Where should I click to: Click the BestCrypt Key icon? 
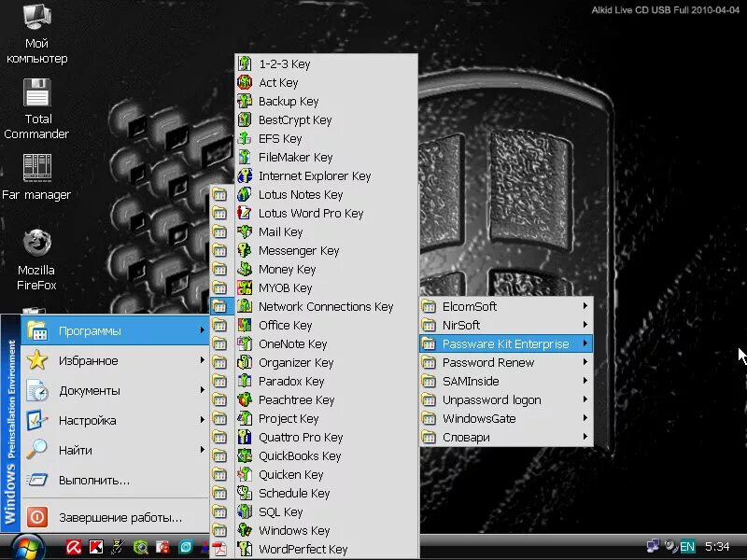[x=245, y=119]
